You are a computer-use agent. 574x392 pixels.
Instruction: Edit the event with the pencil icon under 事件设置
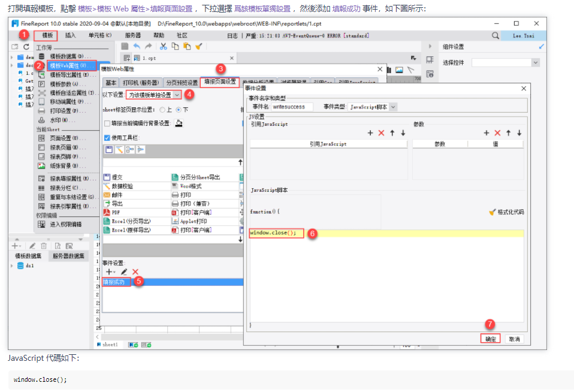coord(124,272)
